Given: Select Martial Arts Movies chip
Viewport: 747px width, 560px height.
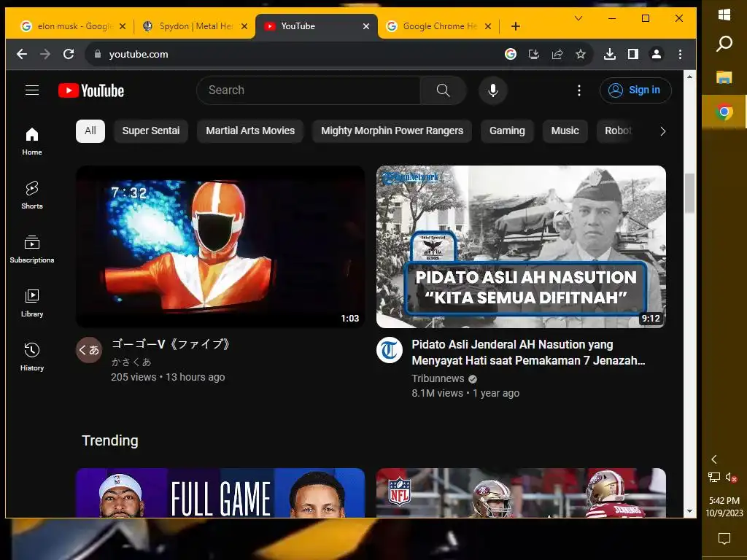Looking at the screenshot, I should tap(250, 131).
